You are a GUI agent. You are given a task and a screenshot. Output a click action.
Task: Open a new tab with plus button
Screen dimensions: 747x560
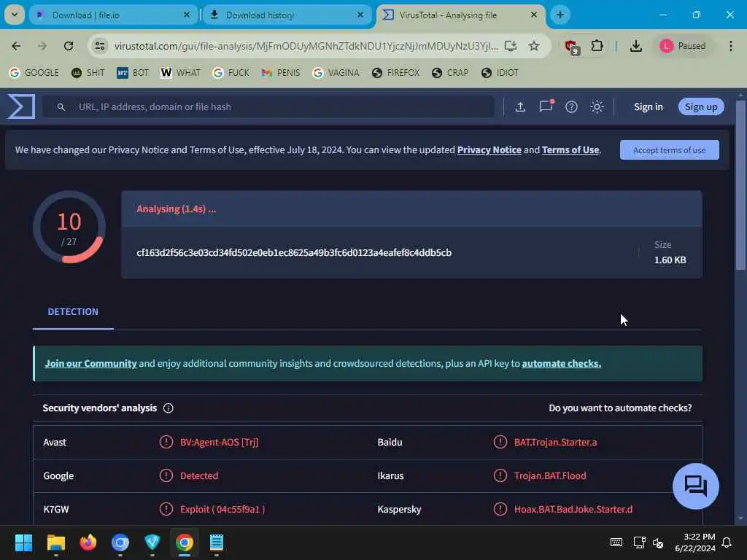560,15
